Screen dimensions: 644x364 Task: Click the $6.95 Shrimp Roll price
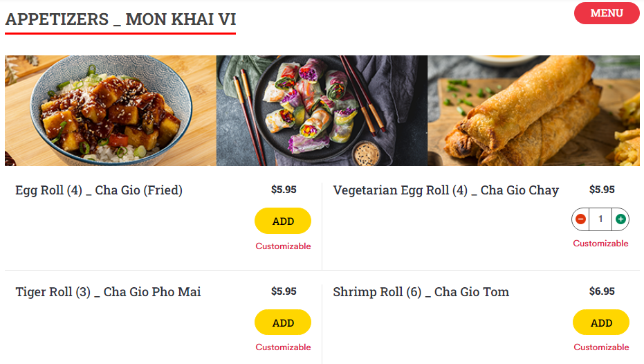point(602,291)
